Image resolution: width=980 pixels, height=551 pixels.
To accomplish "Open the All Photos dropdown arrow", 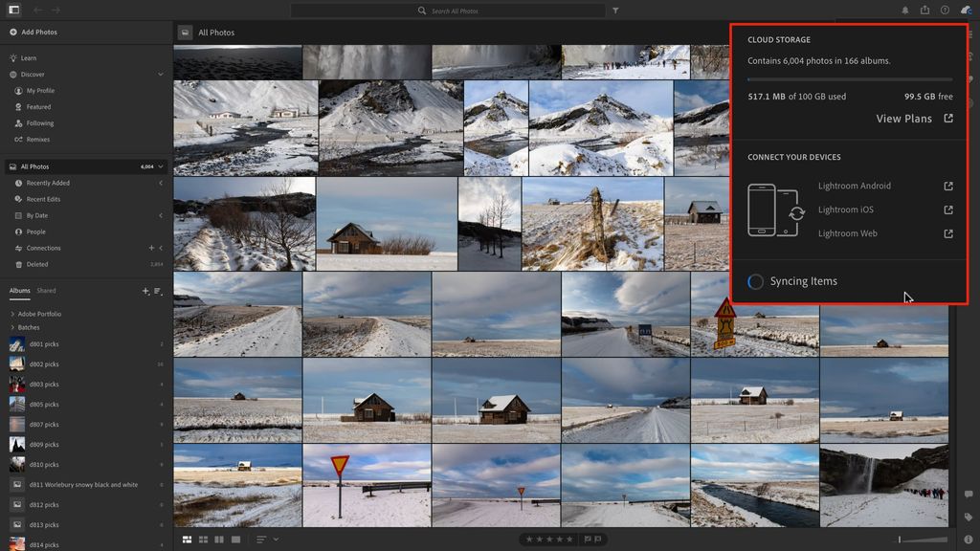I will [x=159, y=165].
